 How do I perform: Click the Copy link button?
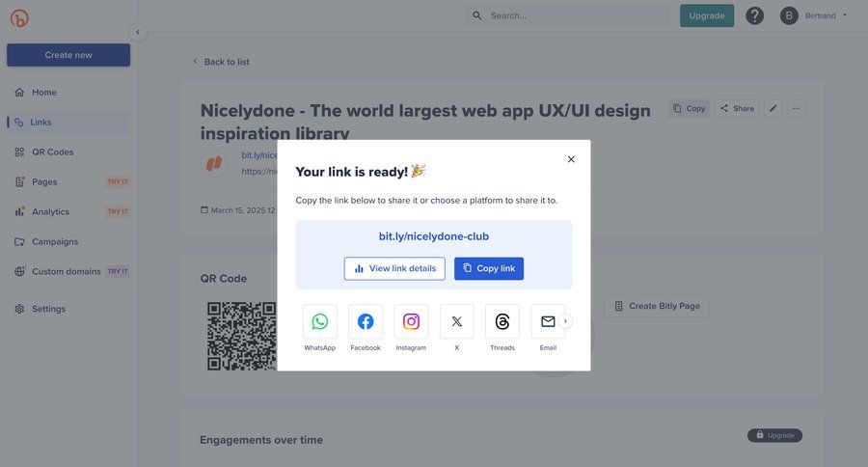pyautogui.click(x=489, y=268)
